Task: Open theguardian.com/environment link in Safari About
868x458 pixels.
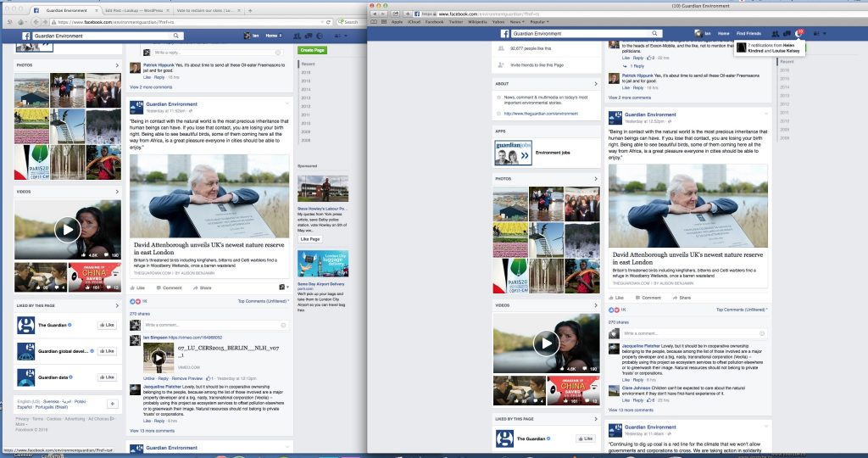Action: 541,114
